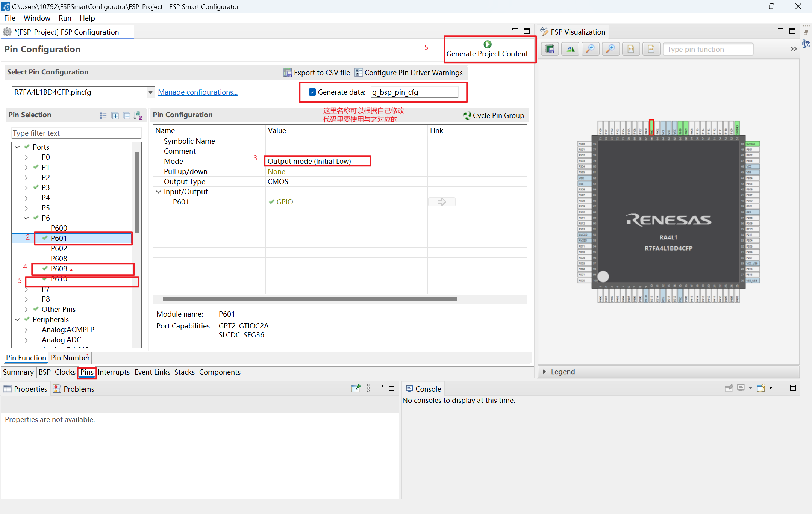Switch to the Pin Number tab
812x514 pixels.
click(x=70, y=358)
